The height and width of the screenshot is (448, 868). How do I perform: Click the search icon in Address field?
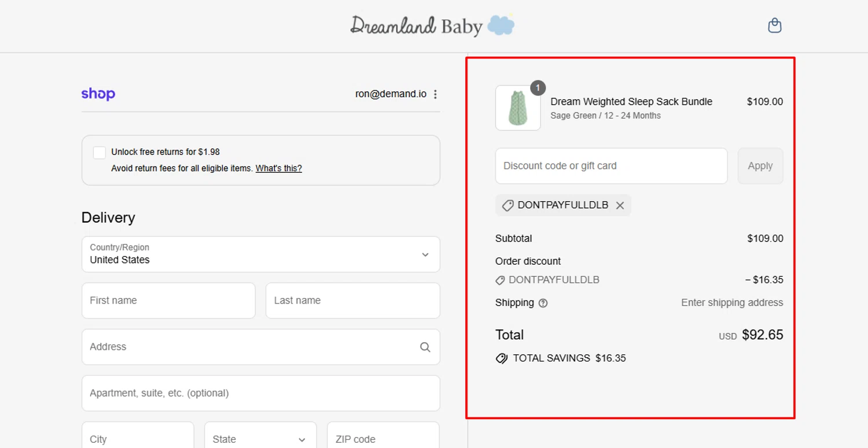click(x=425, y=347)
